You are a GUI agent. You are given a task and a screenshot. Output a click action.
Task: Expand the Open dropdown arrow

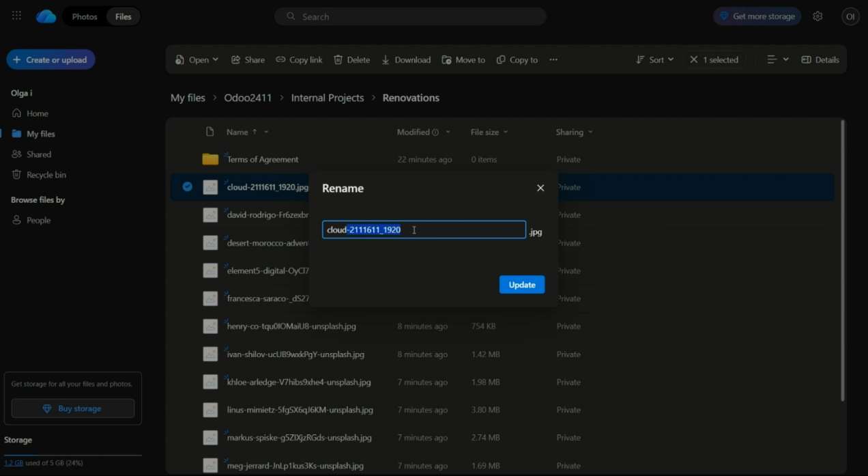point(216,60)
